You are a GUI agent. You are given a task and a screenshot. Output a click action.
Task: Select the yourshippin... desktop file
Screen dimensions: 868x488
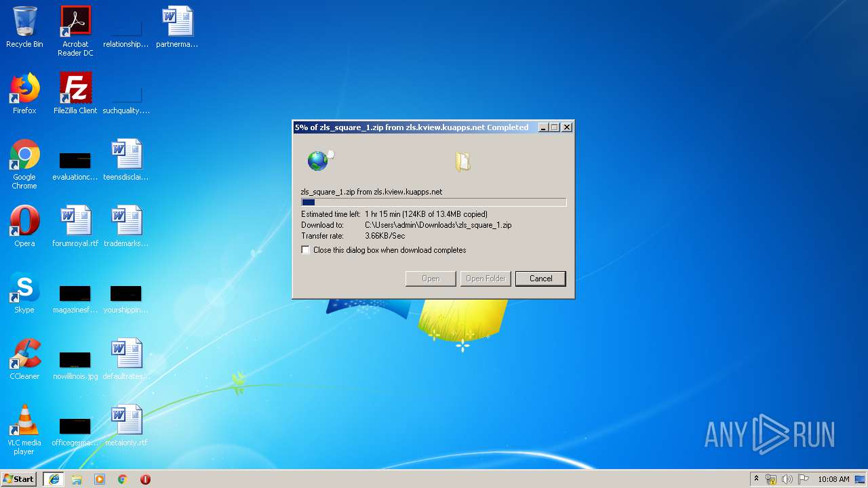point(126,299)
